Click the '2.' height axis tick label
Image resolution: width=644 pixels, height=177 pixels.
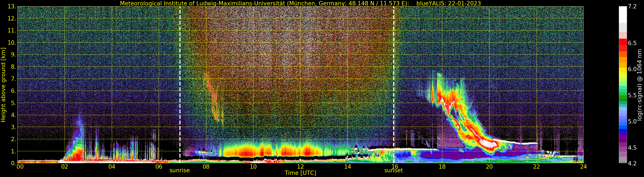pyautogui.click(x=14, y=139)
